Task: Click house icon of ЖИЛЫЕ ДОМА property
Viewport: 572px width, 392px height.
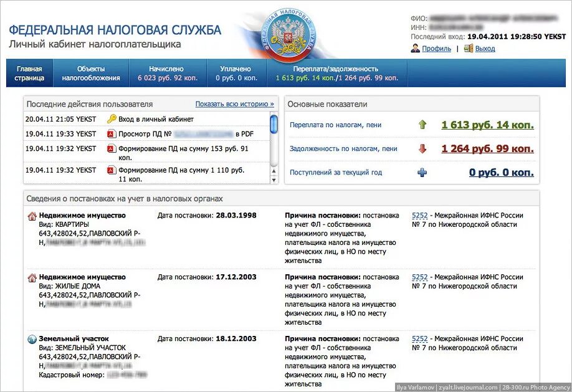Action: (x=32, y=278)
